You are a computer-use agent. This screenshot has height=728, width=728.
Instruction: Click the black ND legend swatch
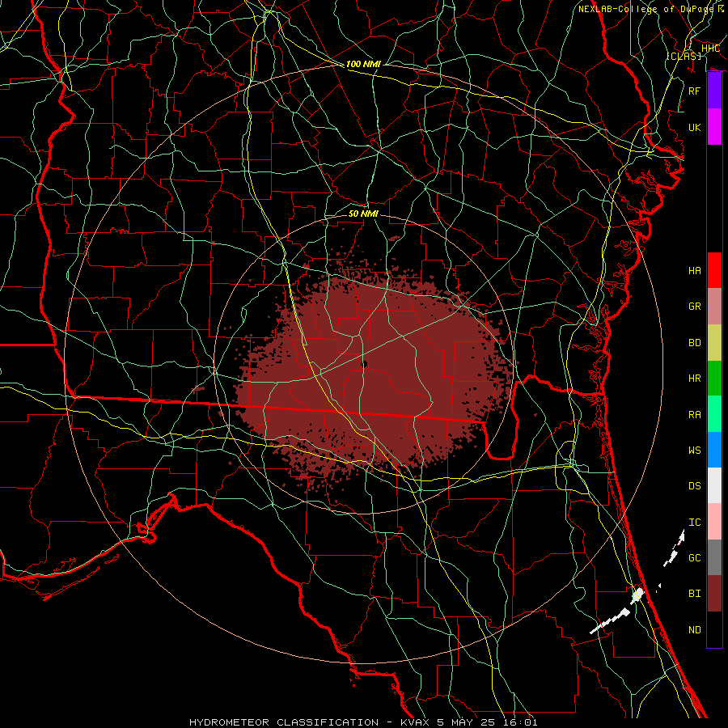[x=714, y=629]
